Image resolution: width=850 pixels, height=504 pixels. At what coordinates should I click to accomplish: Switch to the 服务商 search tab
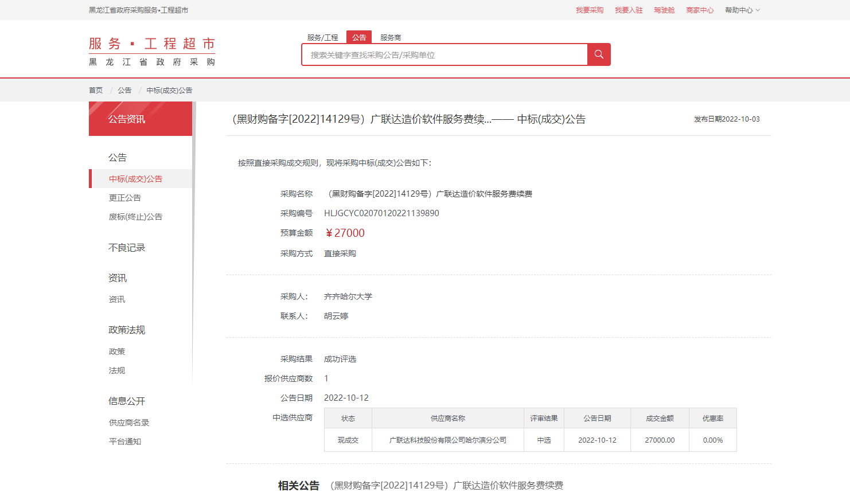[391, 37]
